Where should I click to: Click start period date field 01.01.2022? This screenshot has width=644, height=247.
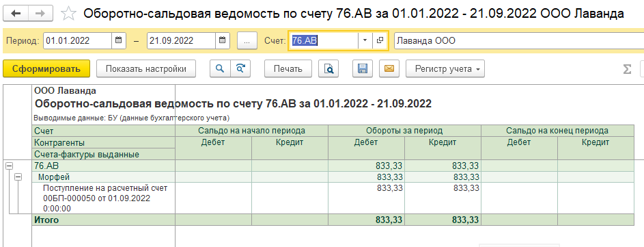click(78, 41)
